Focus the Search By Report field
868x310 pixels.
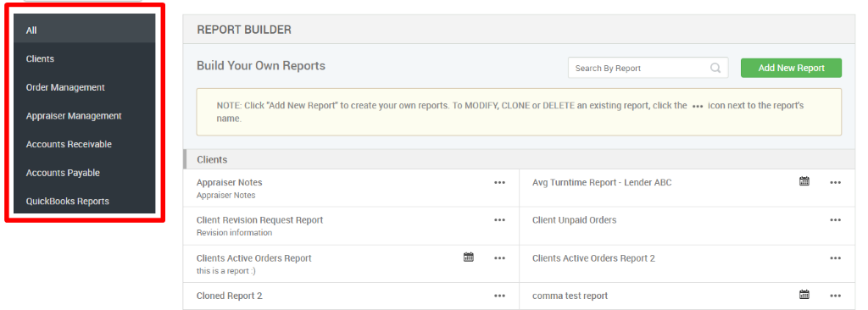[648, 68]
